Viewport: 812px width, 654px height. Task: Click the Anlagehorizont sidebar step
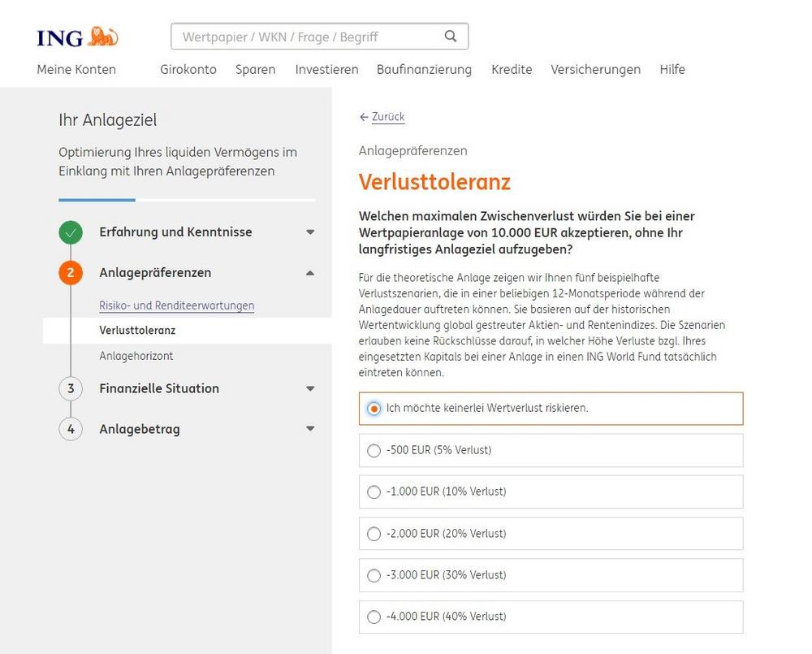(x=136, y=356)
